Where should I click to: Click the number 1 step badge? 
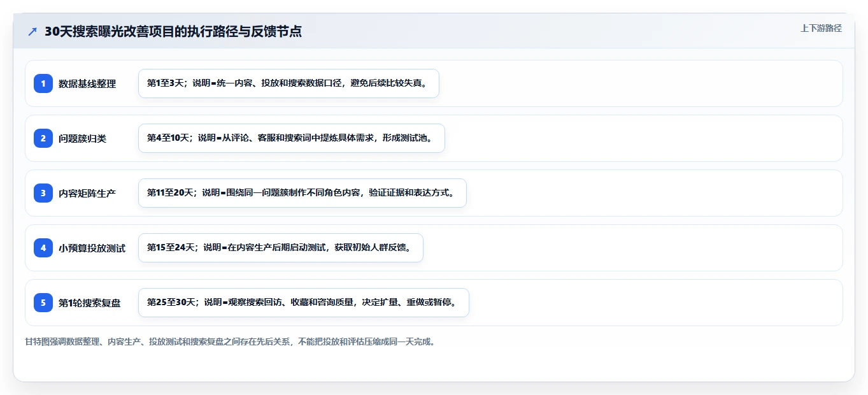[x=43, y=83]
